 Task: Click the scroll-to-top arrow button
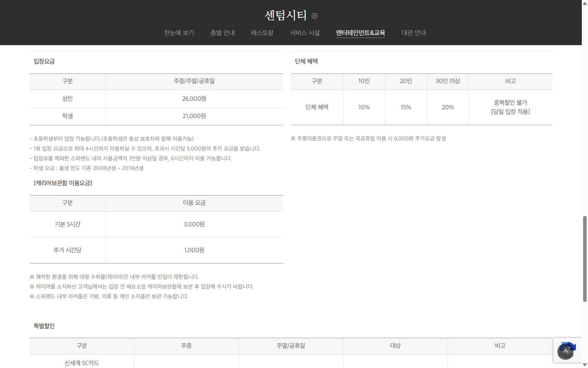click(x=565, y=351)
